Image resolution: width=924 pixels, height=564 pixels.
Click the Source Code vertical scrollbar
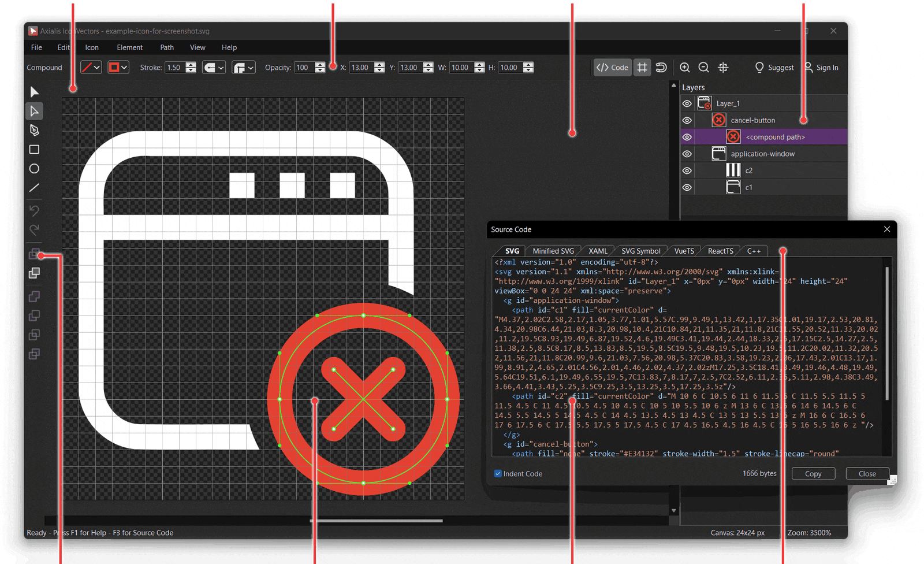(x=886, y=332)
